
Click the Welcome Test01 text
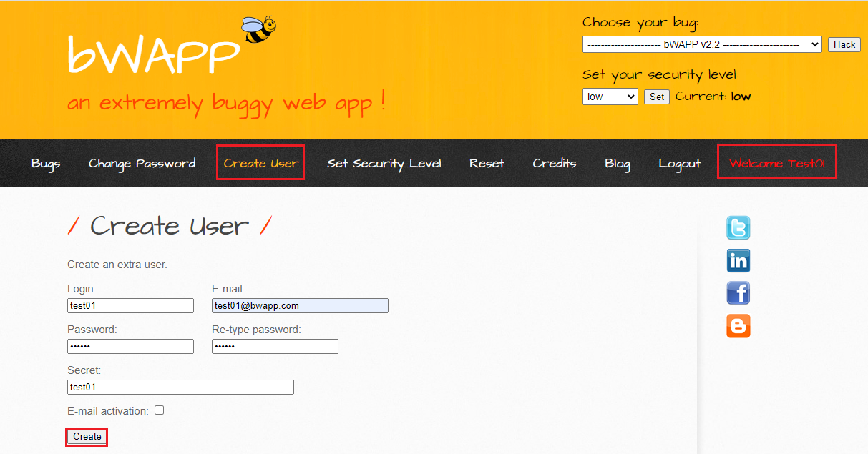pos(777,164)
